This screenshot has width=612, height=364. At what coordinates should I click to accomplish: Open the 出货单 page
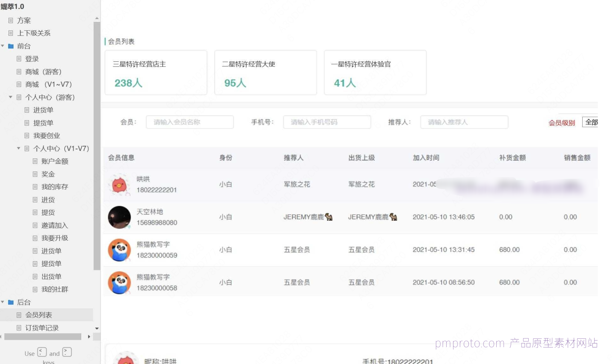click(x=51, y=276)
